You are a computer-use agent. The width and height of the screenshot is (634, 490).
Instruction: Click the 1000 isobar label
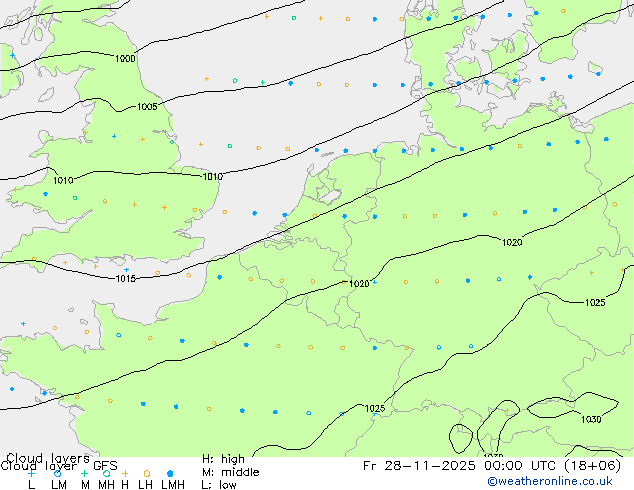click(125, 59)
